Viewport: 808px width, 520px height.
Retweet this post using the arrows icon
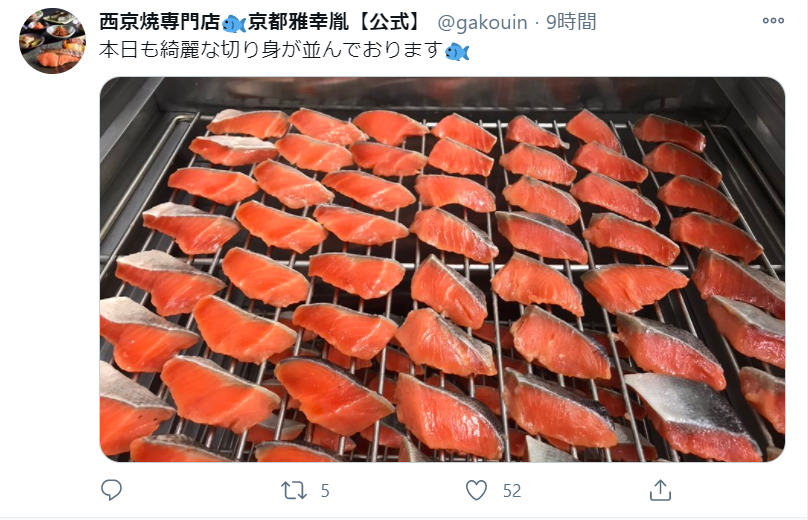click(294, 490)
